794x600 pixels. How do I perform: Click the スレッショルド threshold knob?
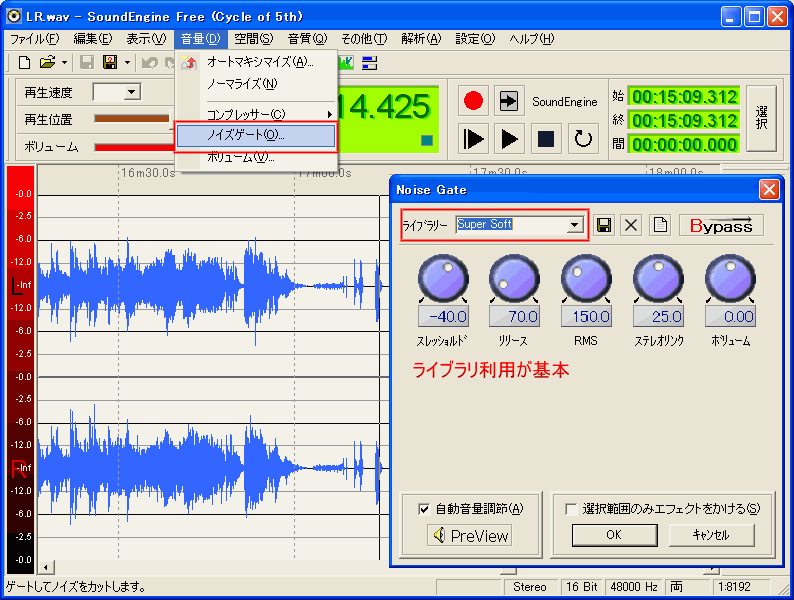[x=441, y=278]
